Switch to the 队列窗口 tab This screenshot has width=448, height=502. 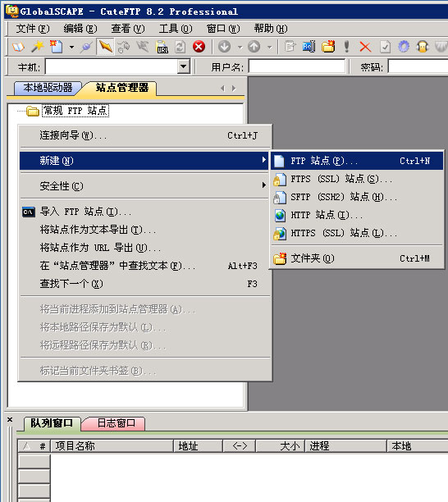pyautogui.click(x=52, y=423)
